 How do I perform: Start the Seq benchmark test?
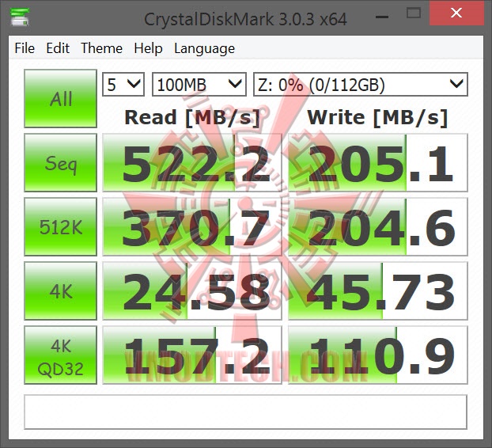(61, 162)
